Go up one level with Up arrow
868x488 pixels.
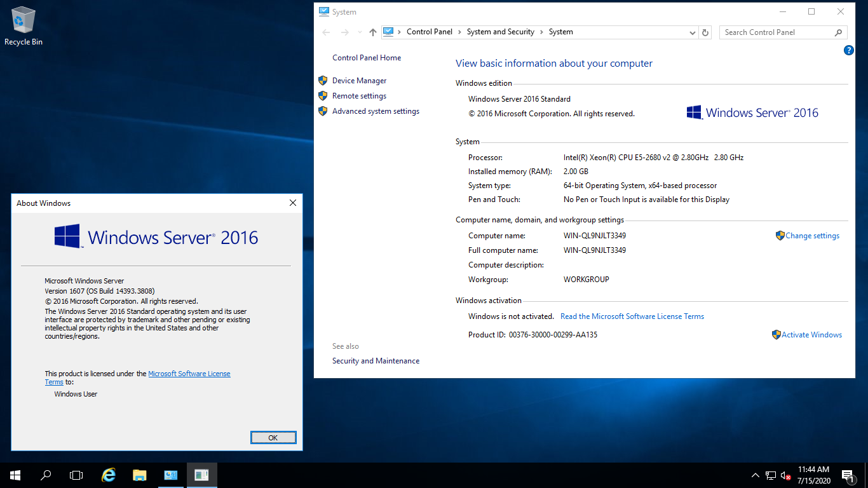[x=373, y=32]
